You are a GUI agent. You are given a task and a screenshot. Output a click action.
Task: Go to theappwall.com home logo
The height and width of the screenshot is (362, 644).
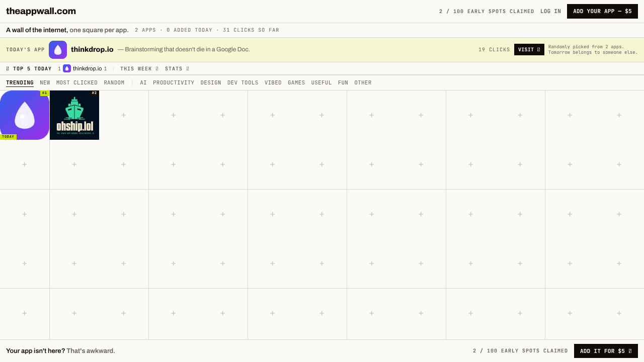tap(41, 11)
